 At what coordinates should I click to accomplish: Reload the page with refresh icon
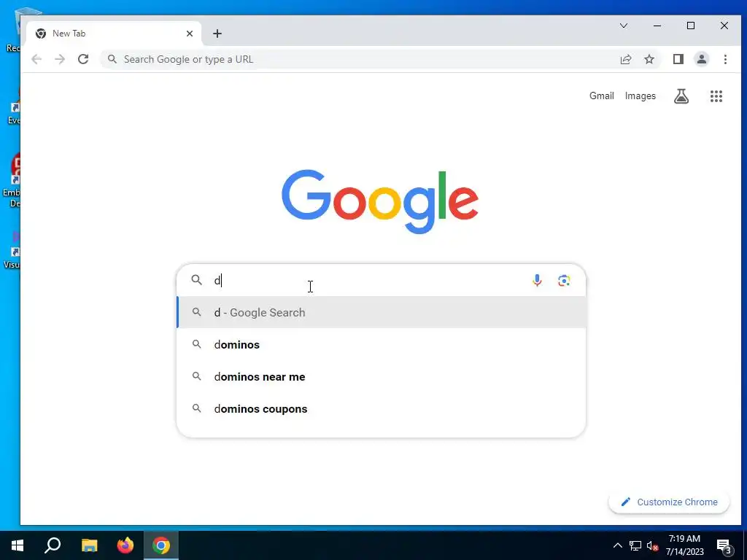83,59
